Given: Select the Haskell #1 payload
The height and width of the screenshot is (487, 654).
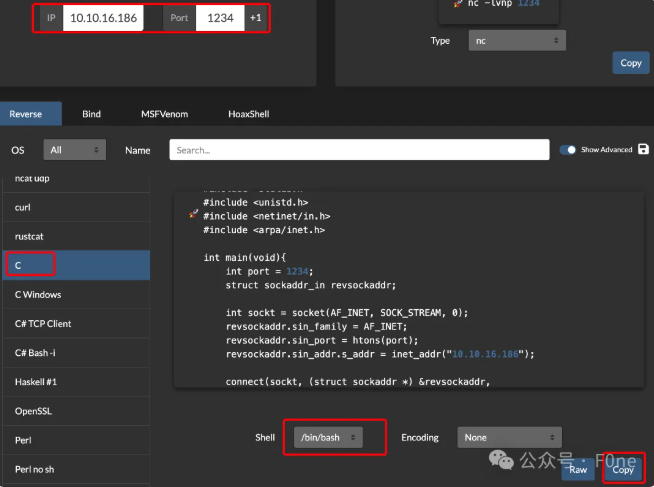Looking at the screenshot, I should point(76,382).
